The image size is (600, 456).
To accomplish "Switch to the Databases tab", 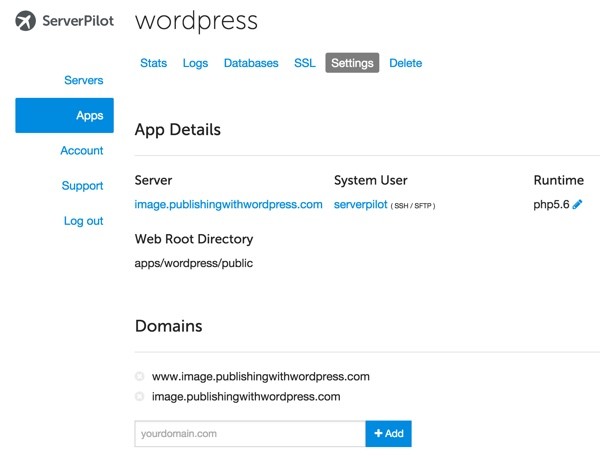I will click(251, 63).
